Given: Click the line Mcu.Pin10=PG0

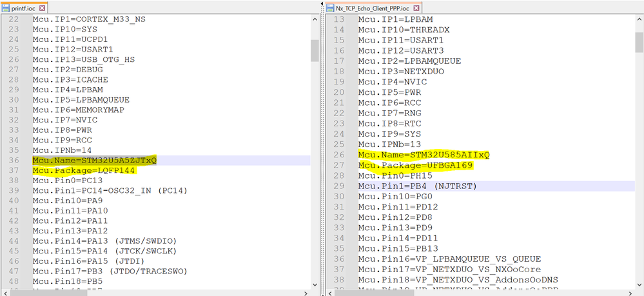Looking at the screenshot, I should 395,197.
